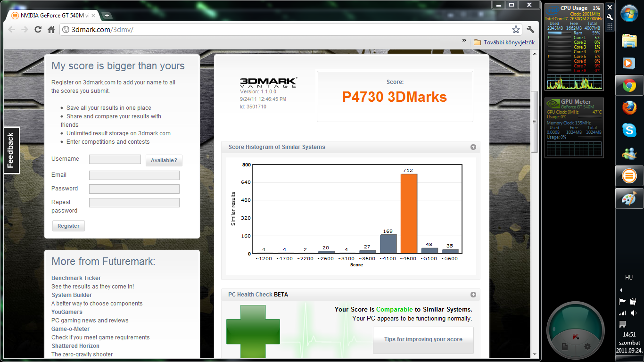The height and width of the screenshot is (362, 644).
Task: Collapse PC Health Check BETA panel
Action: (473, 295)
